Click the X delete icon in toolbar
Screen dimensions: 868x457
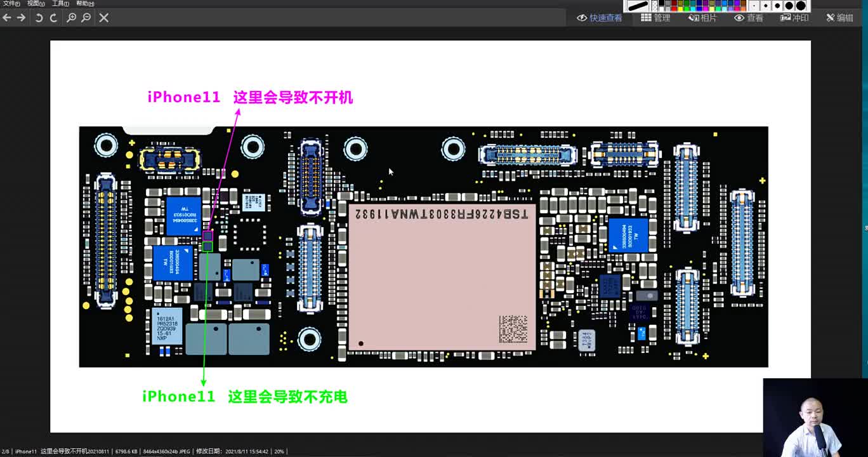104,18
